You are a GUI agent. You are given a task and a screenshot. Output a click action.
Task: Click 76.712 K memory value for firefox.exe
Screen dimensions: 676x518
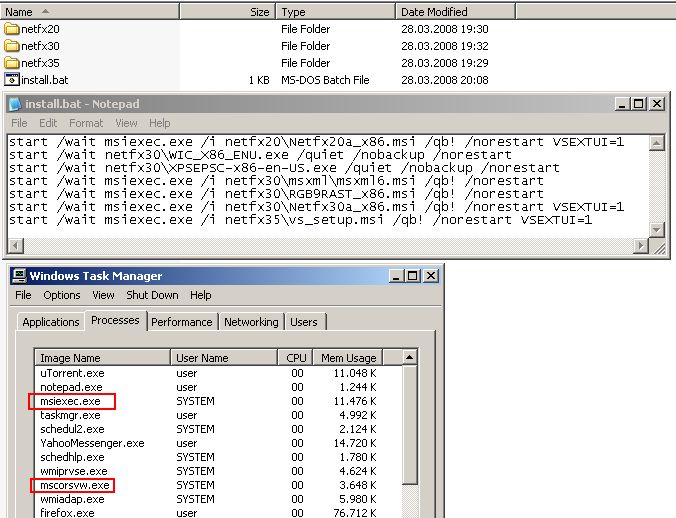pos(355,513)
